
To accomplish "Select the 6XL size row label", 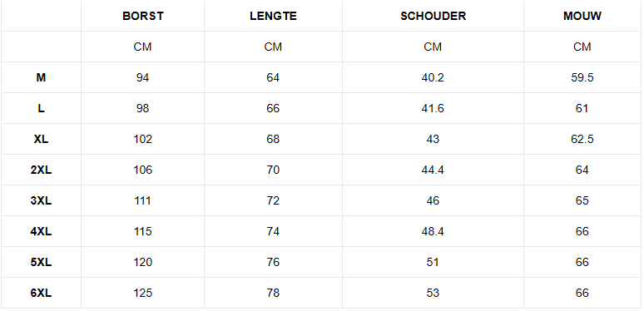I will [41, 293].
